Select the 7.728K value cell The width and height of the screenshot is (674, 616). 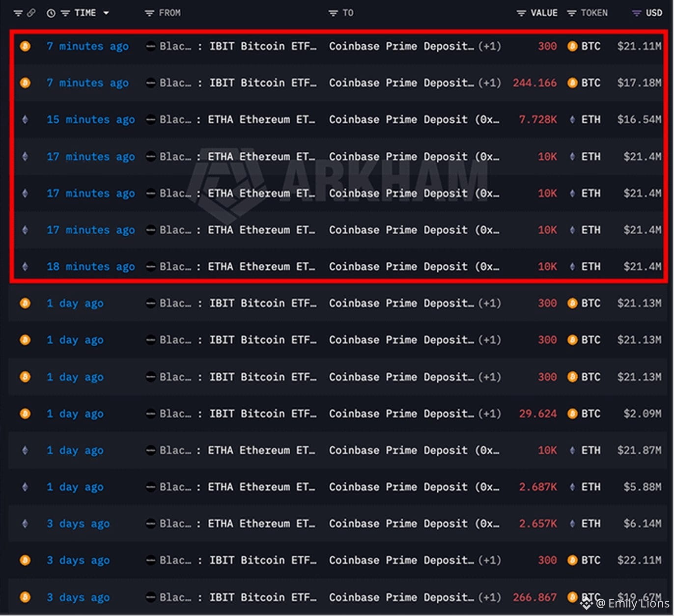(x=538, y=119)
